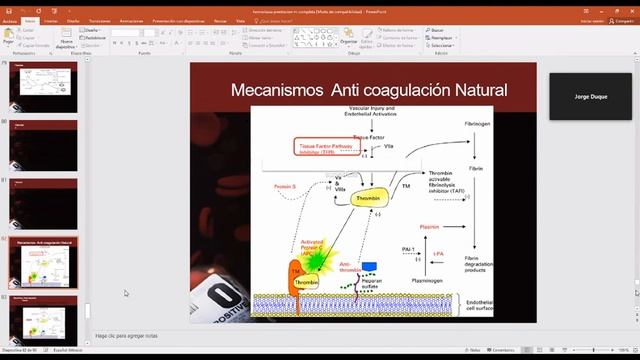This screenshot has width=640, height=360.
Task: Click the Iniciar sesión link
Action: point(592,21)
